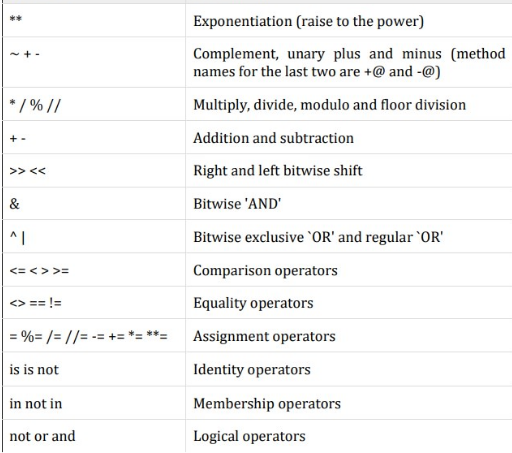
Task: Select the Bitwise 'AND' description
Action: pos(237,204)
